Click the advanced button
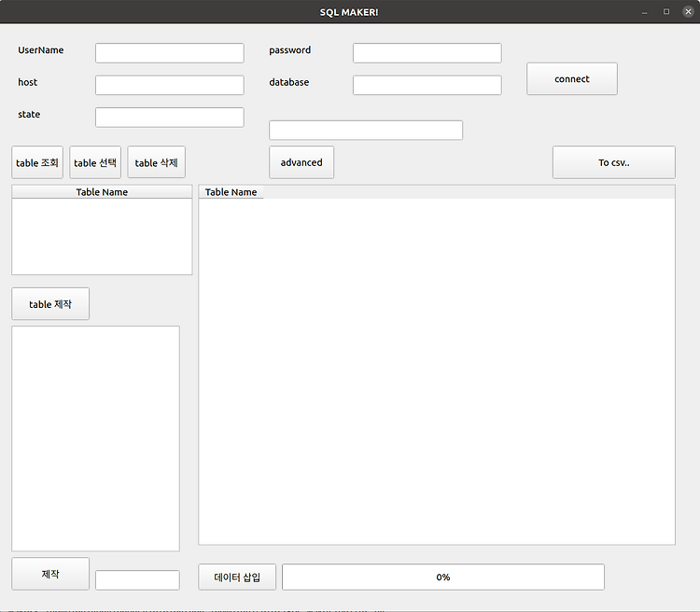The width and height of the screenshot is (700, 612). 301,162
